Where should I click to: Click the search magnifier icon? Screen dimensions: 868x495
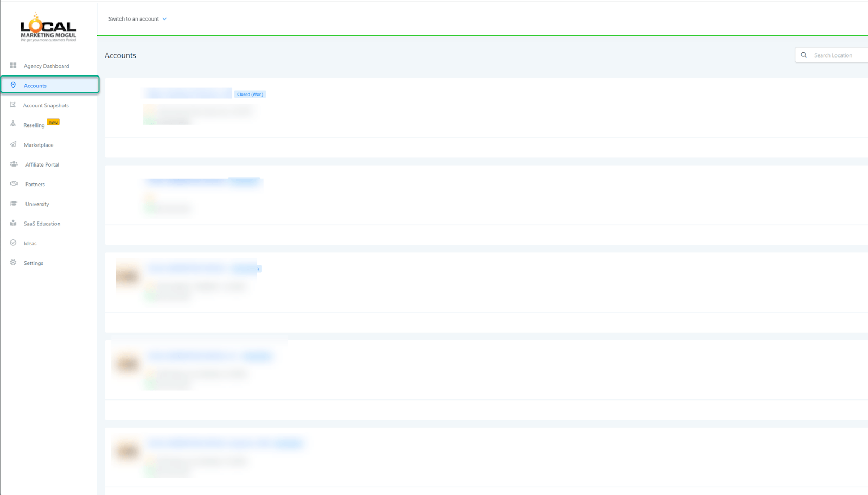tap(803, 55)
